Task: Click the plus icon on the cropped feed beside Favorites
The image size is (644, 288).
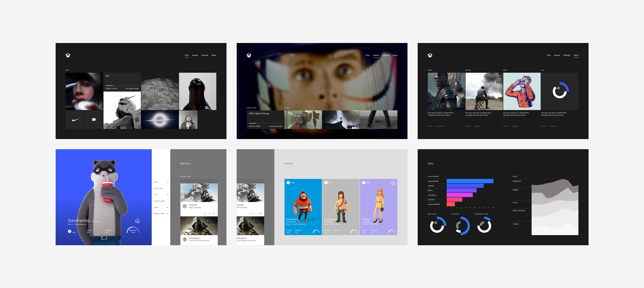Action: (x=262, y=181)
